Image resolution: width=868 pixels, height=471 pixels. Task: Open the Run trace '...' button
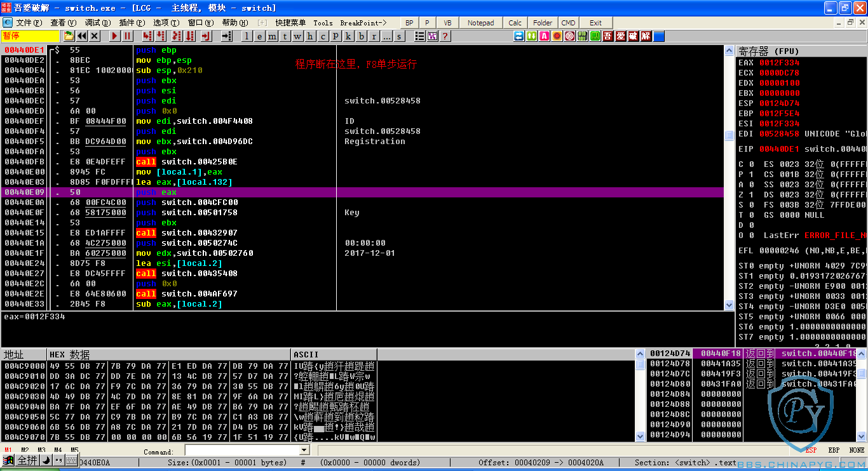[386, 36]
